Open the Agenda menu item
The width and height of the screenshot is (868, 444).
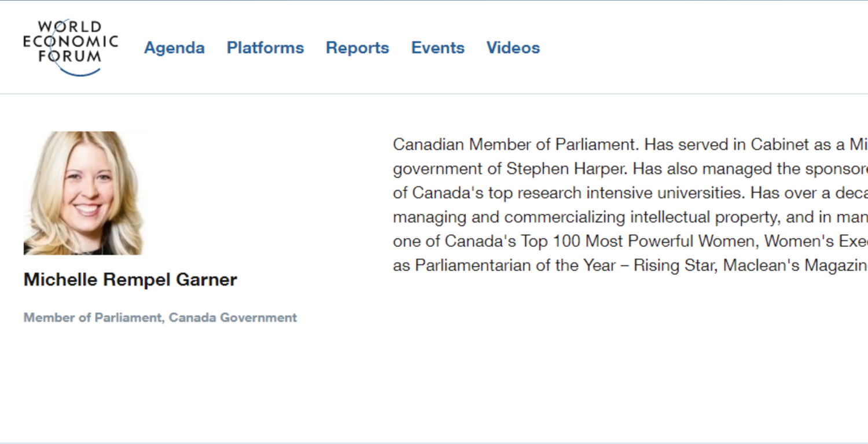[174, 47]
